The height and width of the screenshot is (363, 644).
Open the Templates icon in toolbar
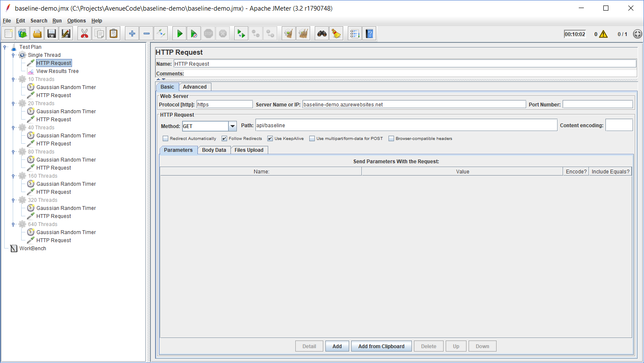coord(23,34)
